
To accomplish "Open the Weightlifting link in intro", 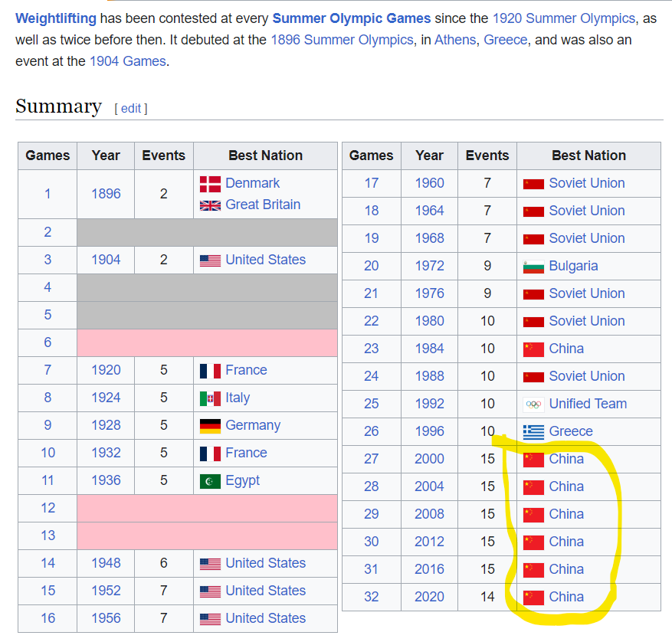I will 56,18.
